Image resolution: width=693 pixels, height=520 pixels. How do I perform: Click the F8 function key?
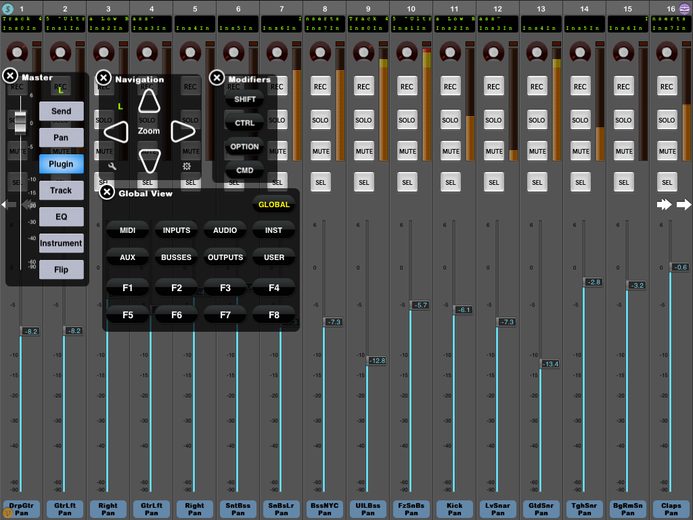(274, 315)
